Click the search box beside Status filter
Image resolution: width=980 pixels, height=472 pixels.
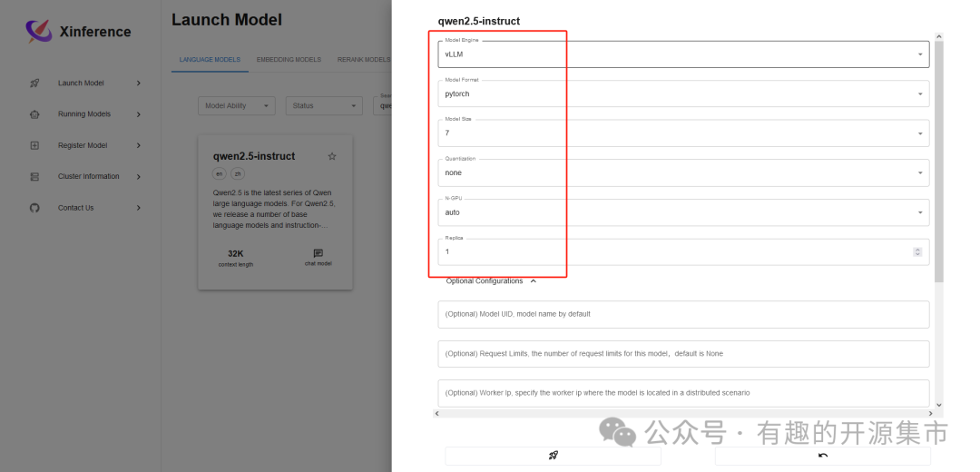pos(383,105)
